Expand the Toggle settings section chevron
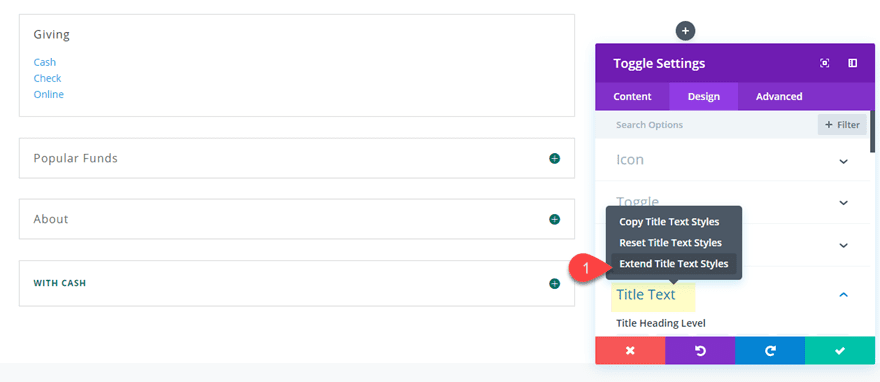The height and width of the screenshot is (382, 880). 843,203
